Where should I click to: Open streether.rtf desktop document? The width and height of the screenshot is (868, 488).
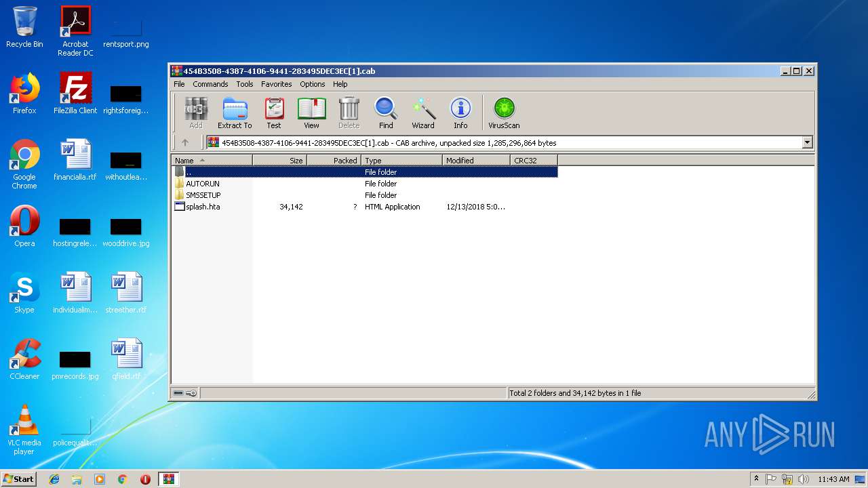[x=126, y=293]
